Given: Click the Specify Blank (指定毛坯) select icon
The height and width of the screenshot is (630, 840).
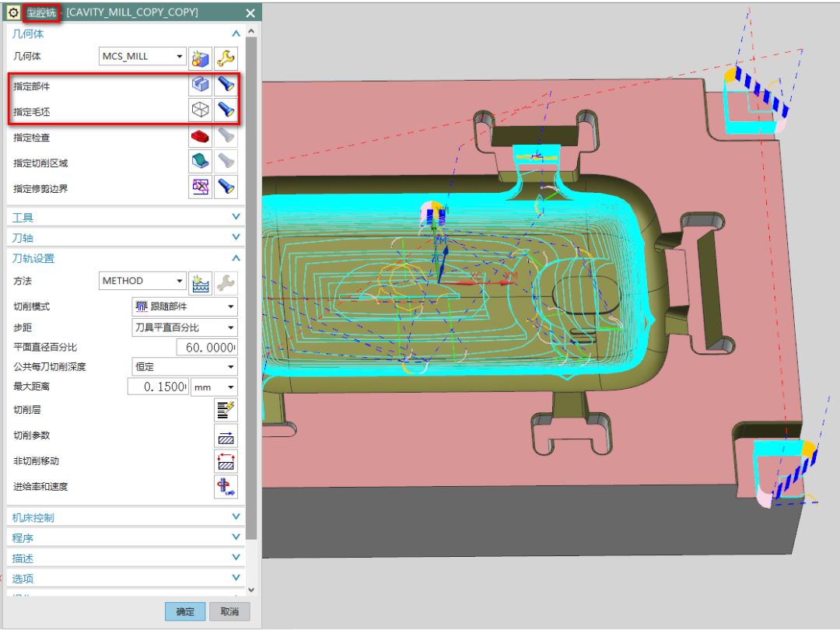Looking at the screenshot, I should [x=201, y=110].
